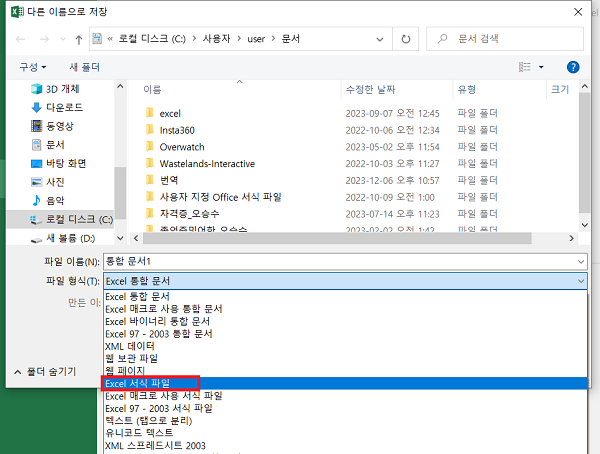Image resolution: width=600 pixels, height=454 pixels.
Task: Click the view layout options icon
Action: (525, 67)
